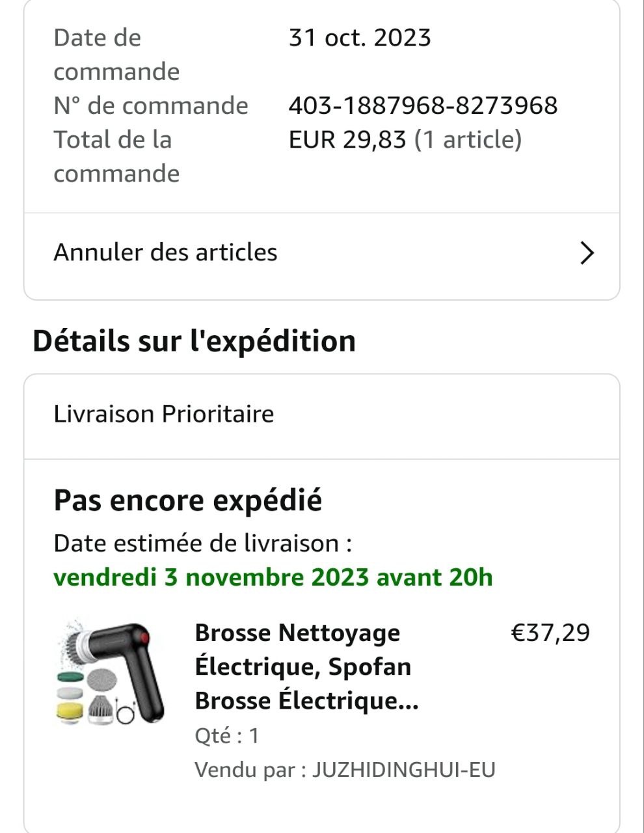Click the N° de commande label

pyautogui.click(x=151, y=105)
